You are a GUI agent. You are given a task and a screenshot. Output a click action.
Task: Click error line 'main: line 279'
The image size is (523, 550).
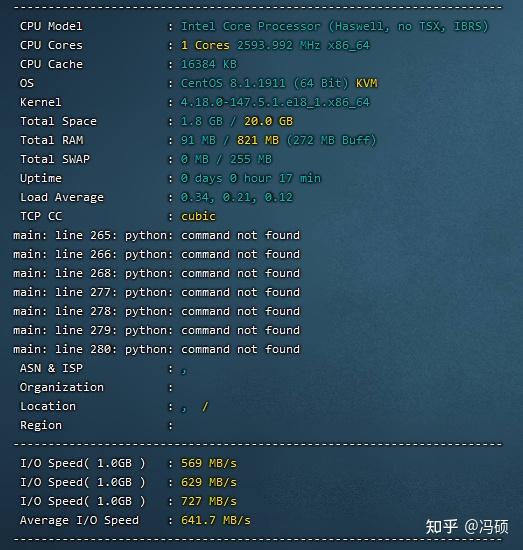(156, 330)
